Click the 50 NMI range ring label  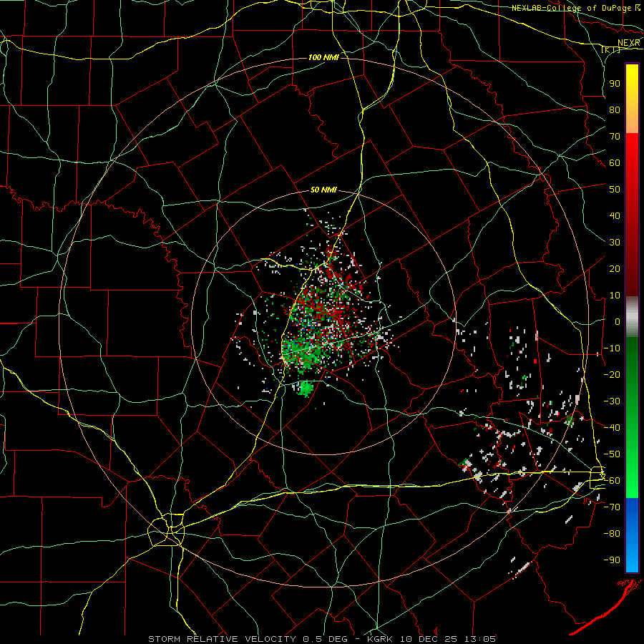[323, 190]
